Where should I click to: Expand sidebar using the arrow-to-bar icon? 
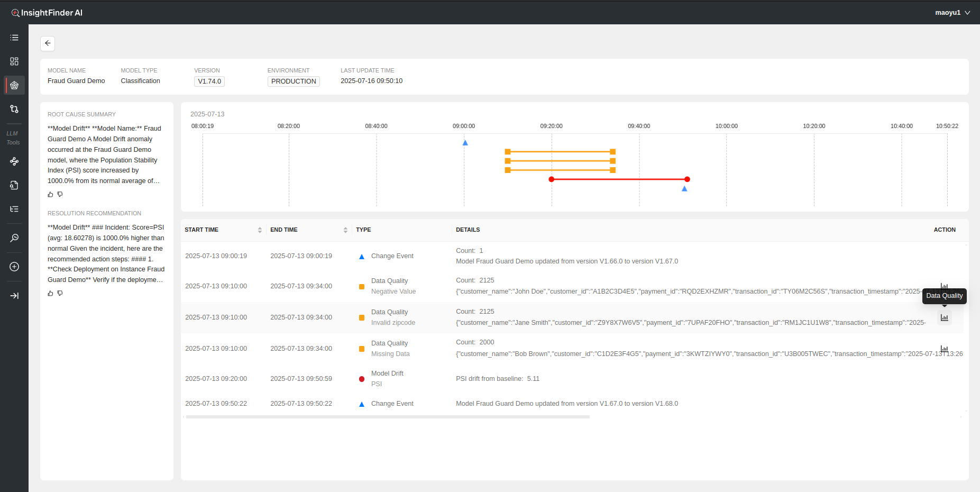click(x=14, y=296)
